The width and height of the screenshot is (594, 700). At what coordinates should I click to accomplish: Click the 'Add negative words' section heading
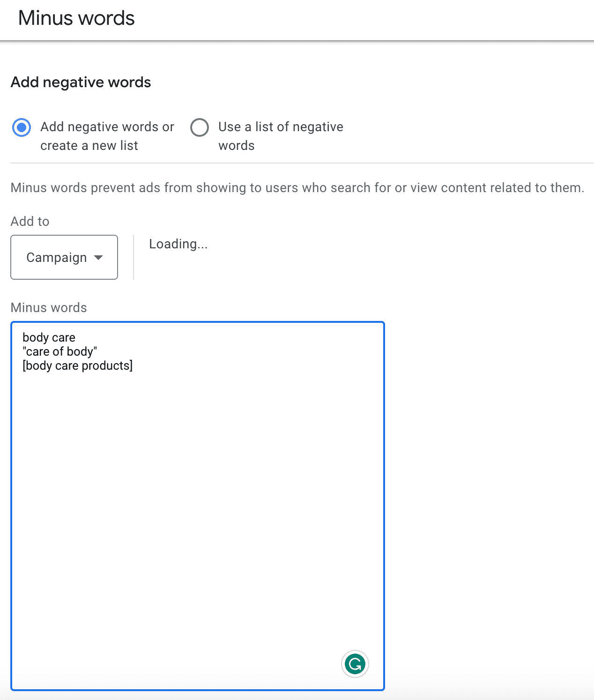click(x=80, y=82)
